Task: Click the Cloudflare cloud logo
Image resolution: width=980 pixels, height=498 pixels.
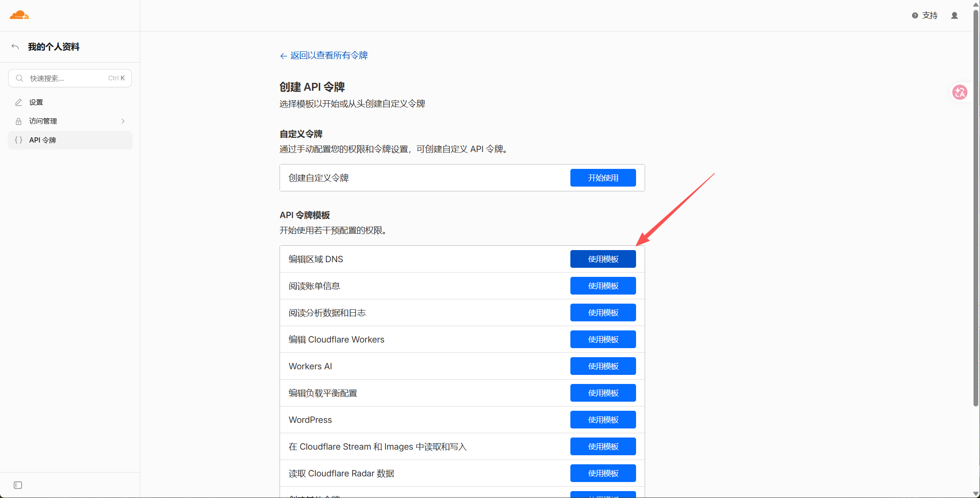Action: click(19, 15)
